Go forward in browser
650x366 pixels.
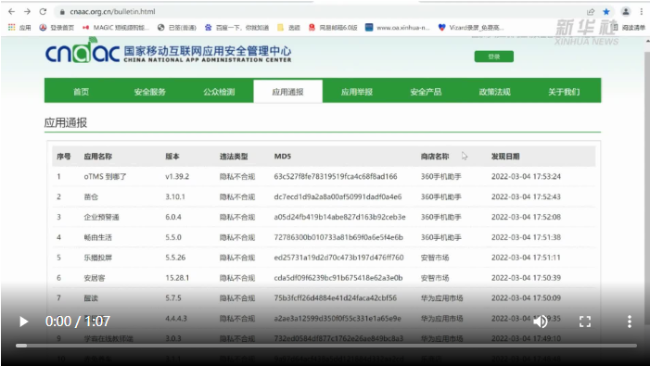27,12
